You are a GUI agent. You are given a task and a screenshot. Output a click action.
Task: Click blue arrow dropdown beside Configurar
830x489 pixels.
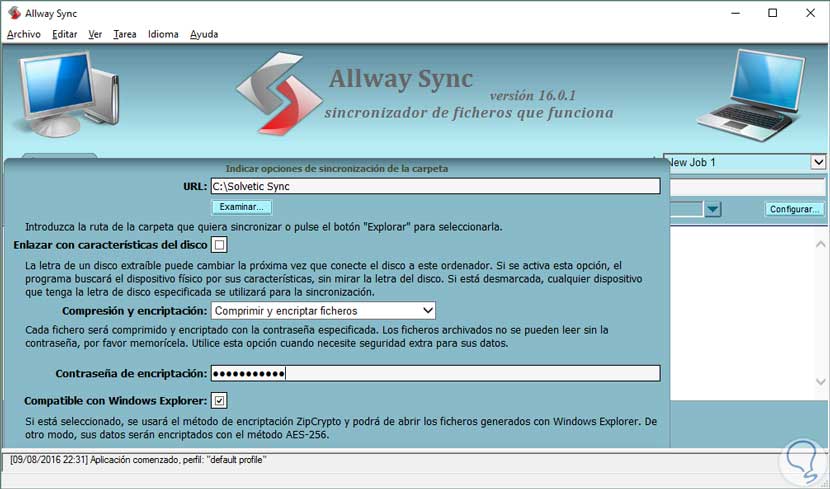click(x=713, y=209)
